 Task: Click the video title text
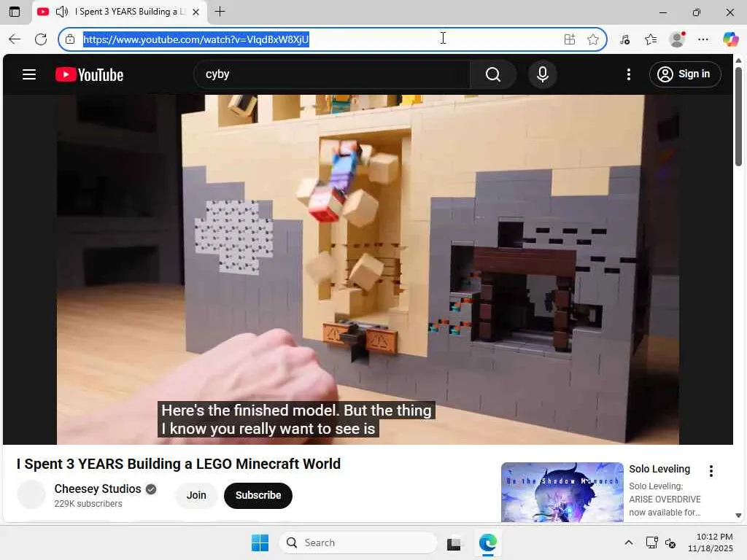click(179, 464)
